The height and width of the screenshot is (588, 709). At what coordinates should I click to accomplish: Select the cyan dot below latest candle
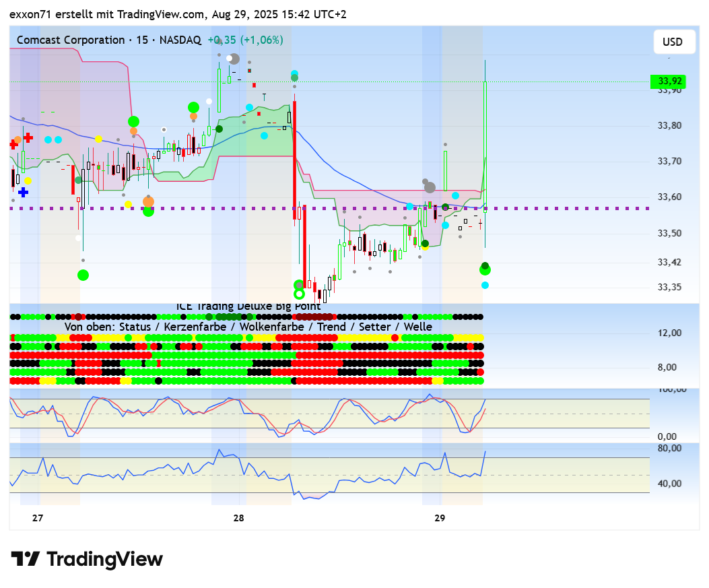pos(485,285)
